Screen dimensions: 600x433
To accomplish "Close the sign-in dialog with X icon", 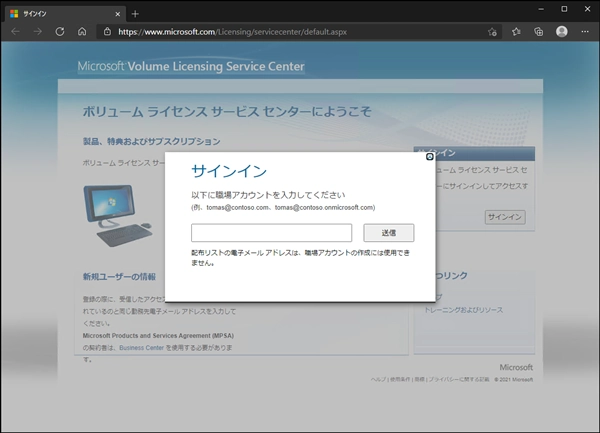I will (x=430, y=156).
